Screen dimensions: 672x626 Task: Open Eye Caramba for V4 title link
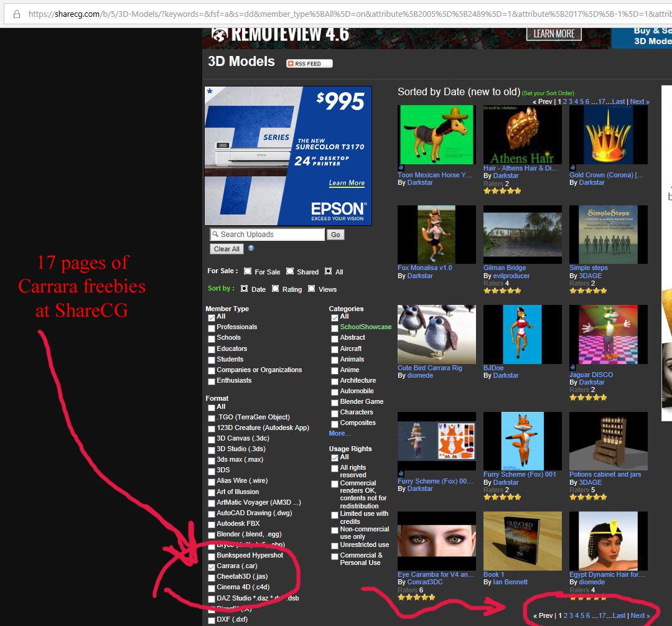click(436, 574)
